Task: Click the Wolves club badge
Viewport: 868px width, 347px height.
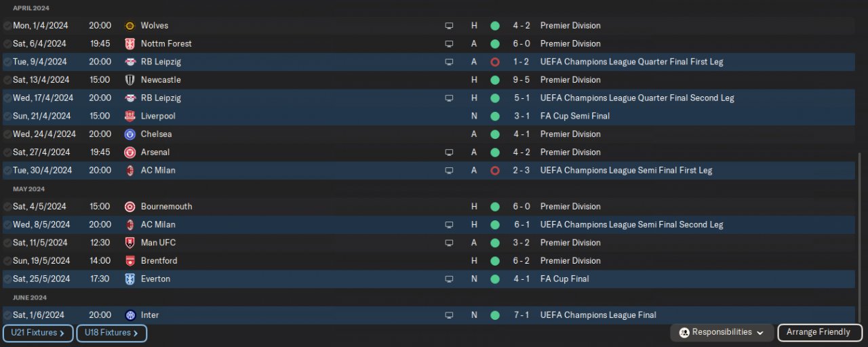Action: 130,26
